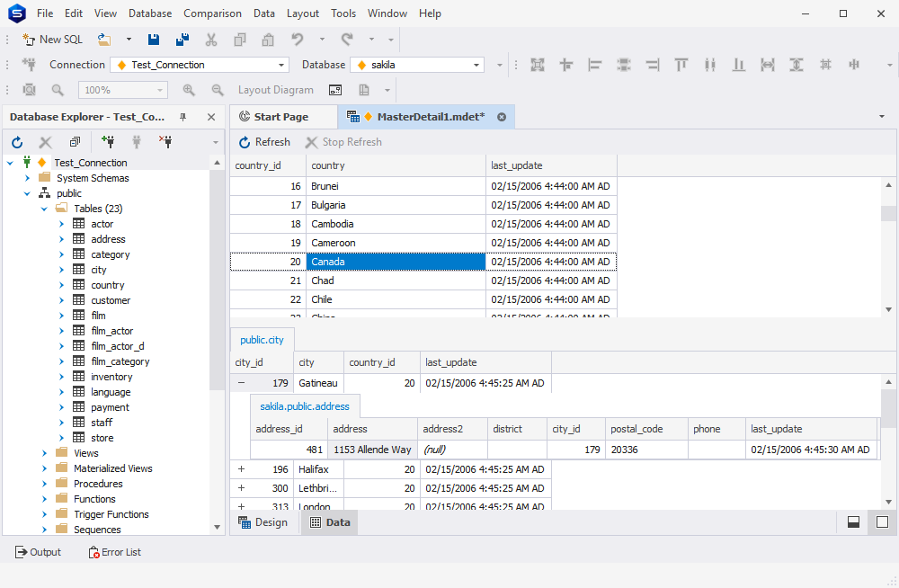Click the align lefts layout icon
The image size is (899, 588).
click(x=594, y=65)
